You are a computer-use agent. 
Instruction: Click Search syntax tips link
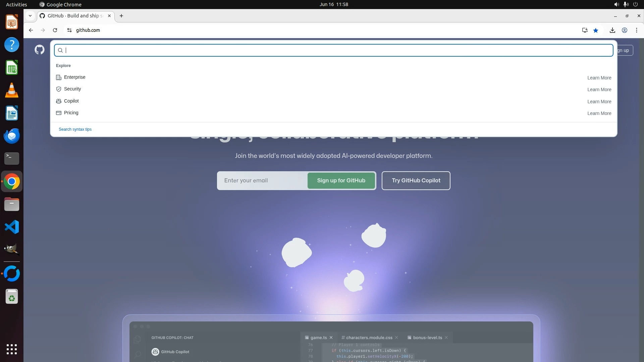click(x=75, y=129)
